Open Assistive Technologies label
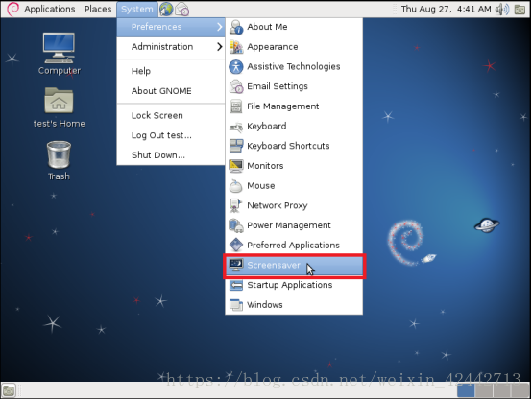This screenshot has width=532, height=399. (x=294, y=66)
